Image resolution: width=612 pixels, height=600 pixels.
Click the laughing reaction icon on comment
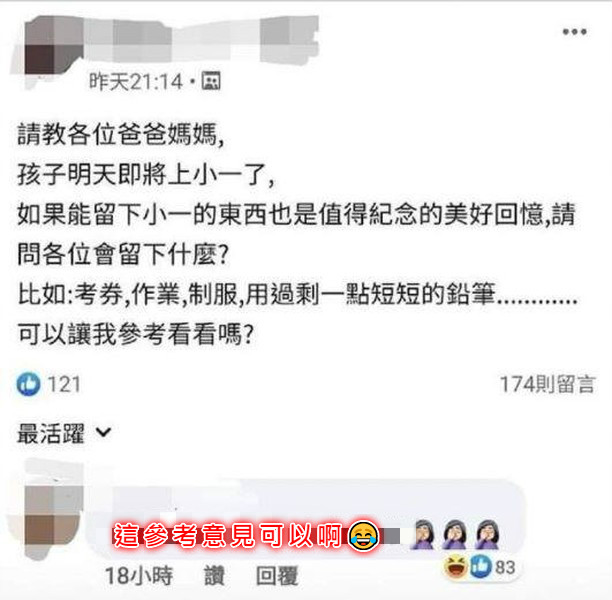click(x=455, y=567)
